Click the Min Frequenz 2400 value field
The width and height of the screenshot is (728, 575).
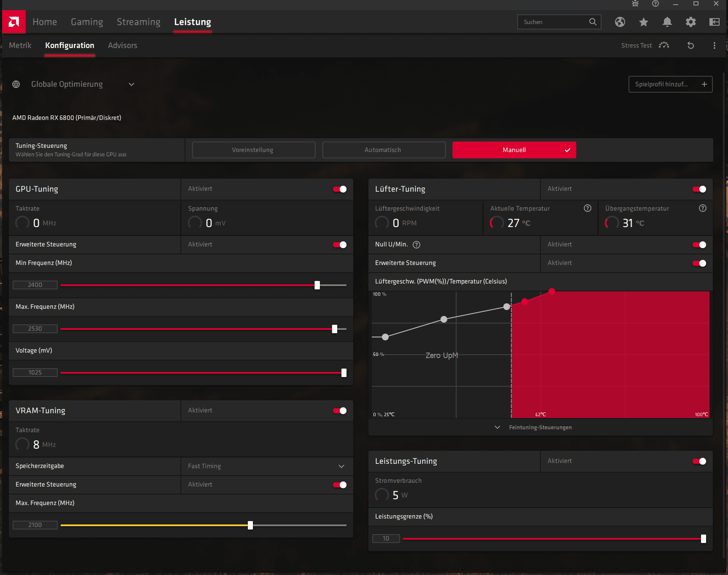[35, 285]
